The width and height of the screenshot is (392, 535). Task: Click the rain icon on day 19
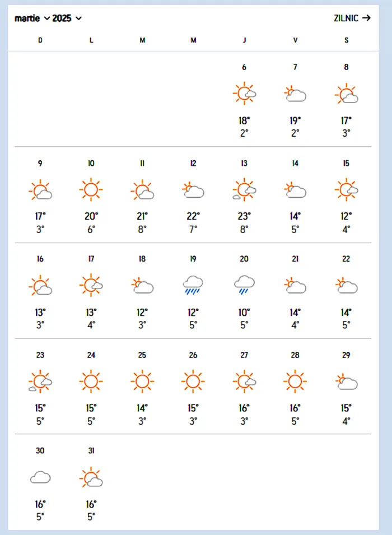pyautogui.click(x=193, y=285)
